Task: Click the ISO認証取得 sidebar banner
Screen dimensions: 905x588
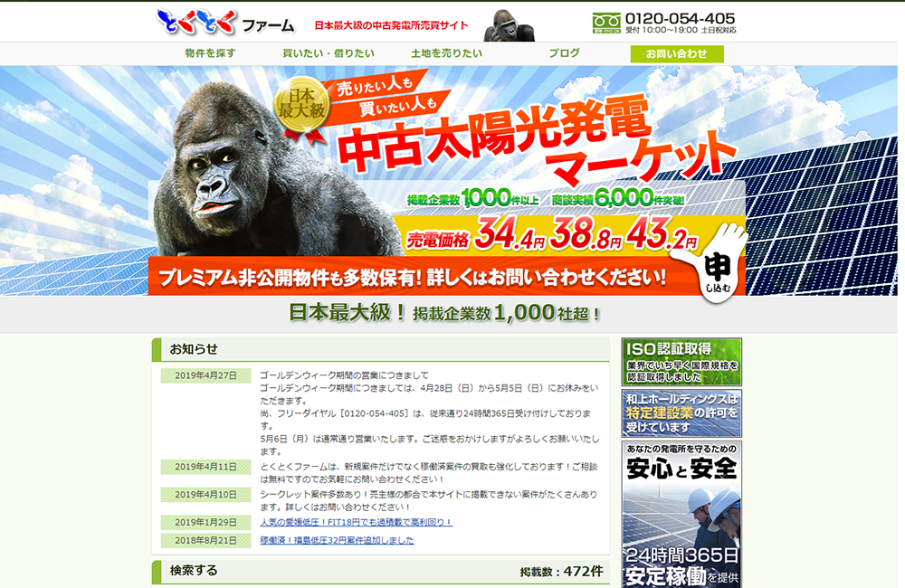Action: (x=681, y=362)
